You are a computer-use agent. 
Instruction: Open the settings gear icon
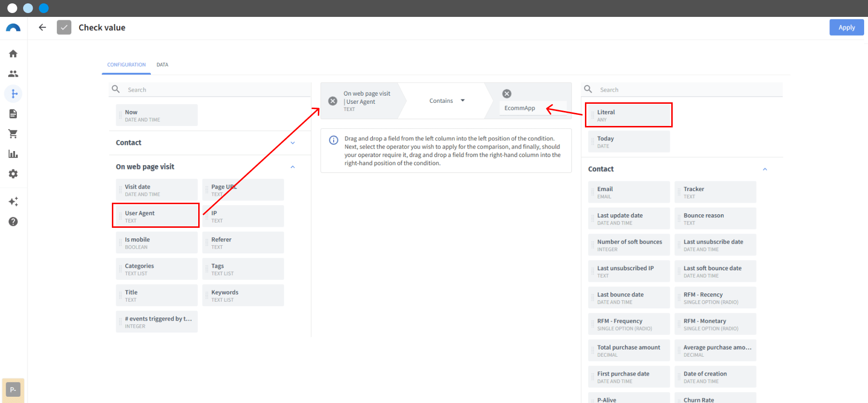pyautogui.click(x=13, y=174)
